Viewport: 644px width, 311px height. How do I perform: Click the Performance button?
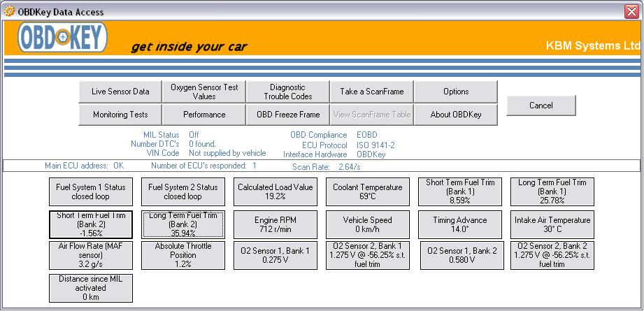point(204,115)
